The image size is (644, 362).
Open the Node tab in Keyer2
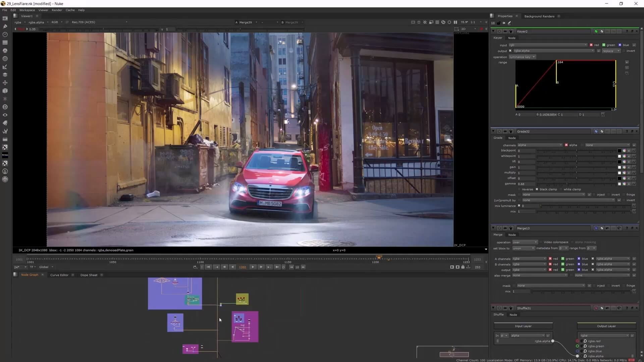click(x=512, y=38)
